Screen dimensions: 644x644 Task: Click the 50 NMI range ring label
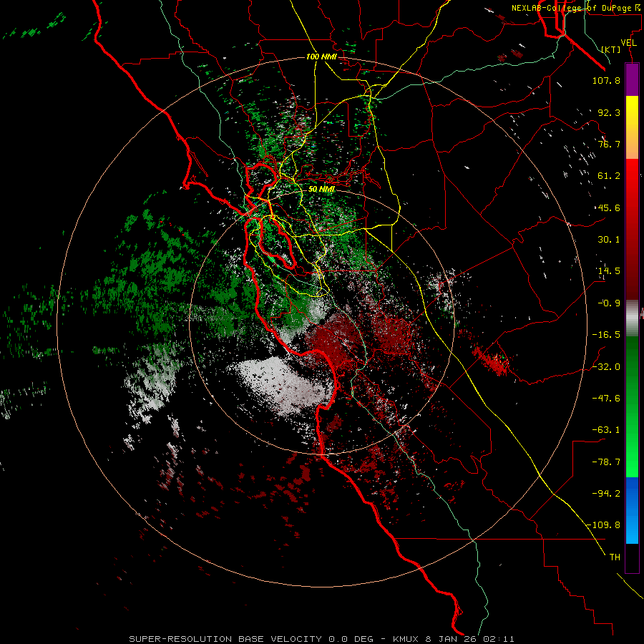pyautogui.click(x=321, y=190)
